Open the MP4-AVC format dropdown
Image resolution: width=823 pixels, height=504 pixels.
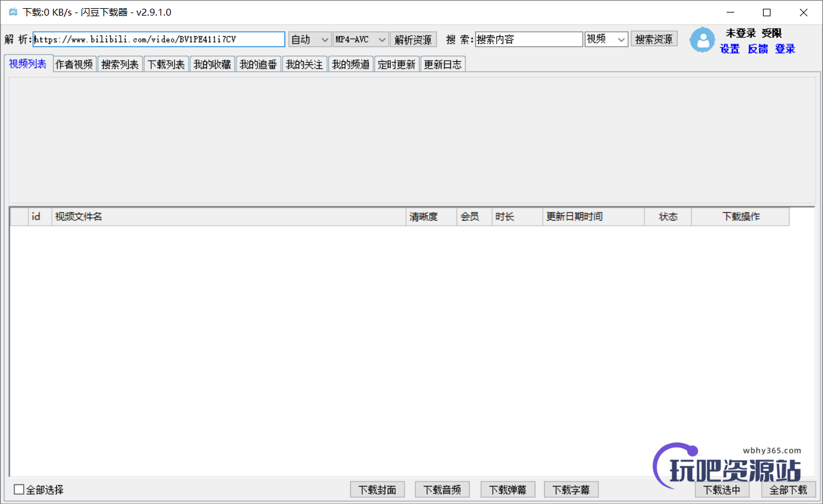pos(361,39)
